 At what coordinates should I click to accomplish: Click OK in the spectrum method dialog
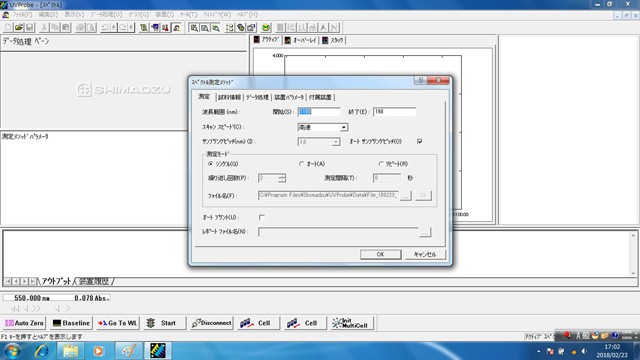point(380,254)
